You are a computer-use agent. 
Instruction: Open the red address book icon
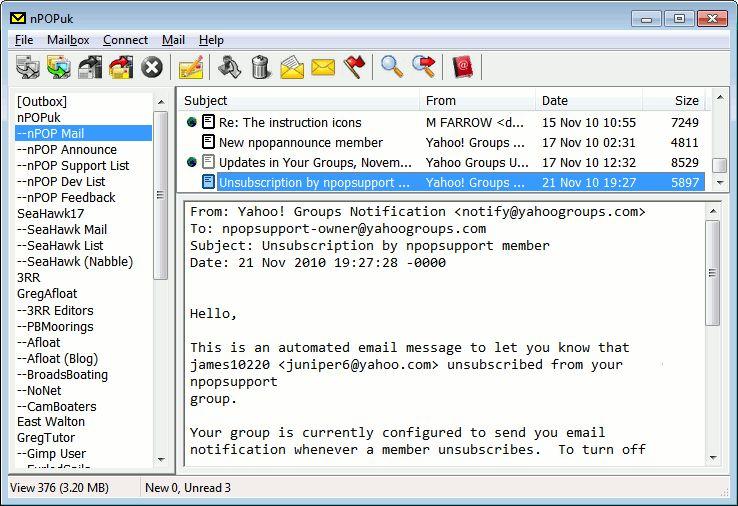[x=462, y=67]
